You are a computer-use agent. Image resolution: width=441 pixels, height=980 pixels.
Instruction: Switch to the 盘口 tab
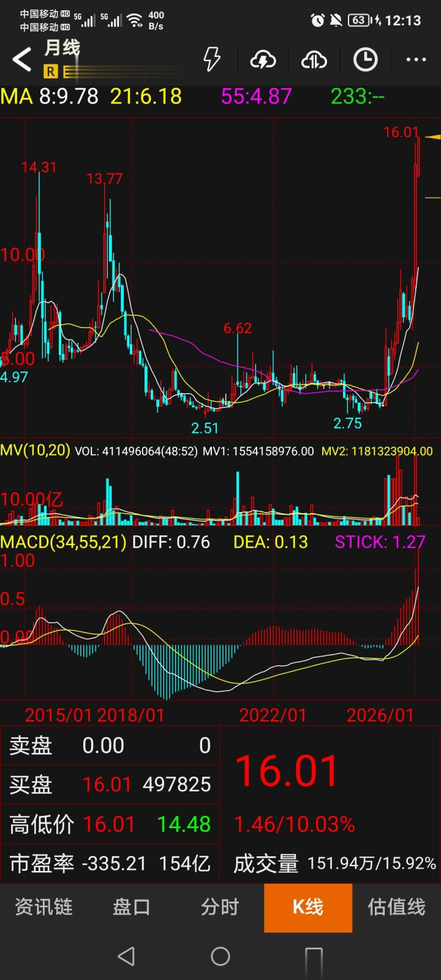click(x=132, y=907)
